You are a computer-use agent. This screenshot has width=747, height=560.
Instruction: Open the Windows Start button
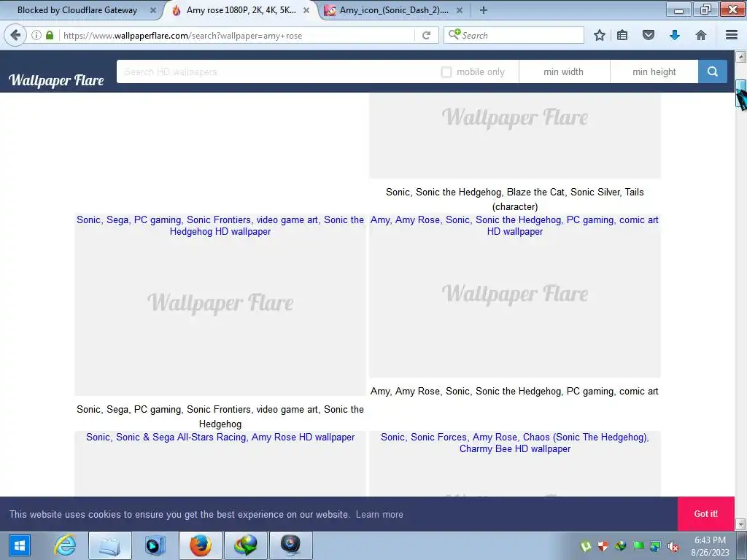click(x=19, y=545)
